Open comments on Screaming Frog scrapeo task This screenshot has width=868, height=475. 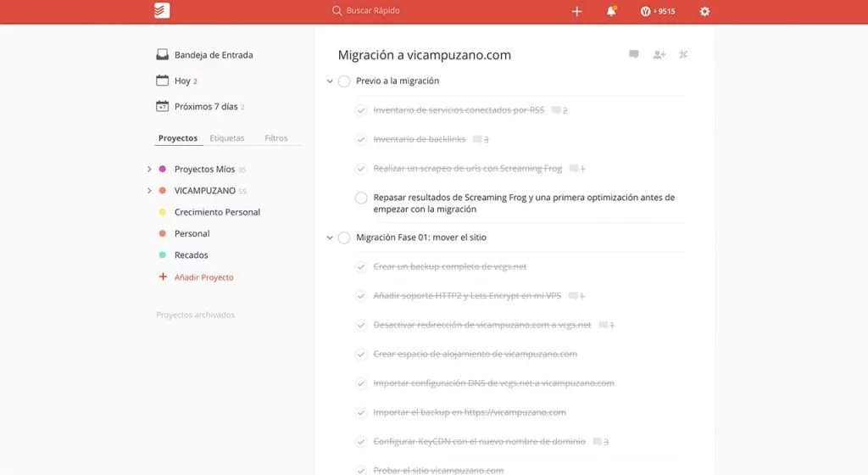point(577,168)
